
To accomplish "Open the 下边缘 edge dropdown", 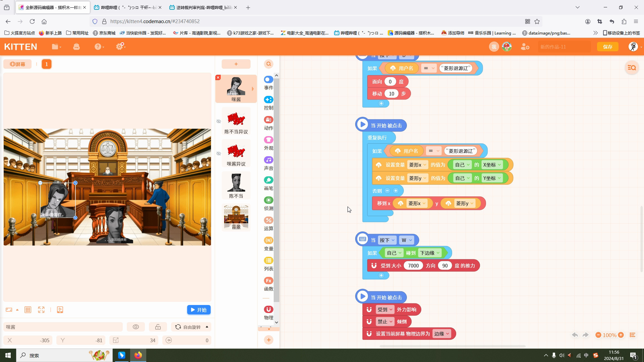I will (x=430, y=253).
